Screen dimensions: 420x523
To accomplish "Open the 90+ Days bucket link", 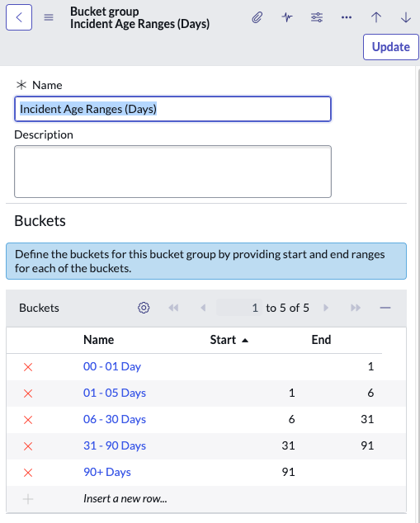I will pos(107,472).
